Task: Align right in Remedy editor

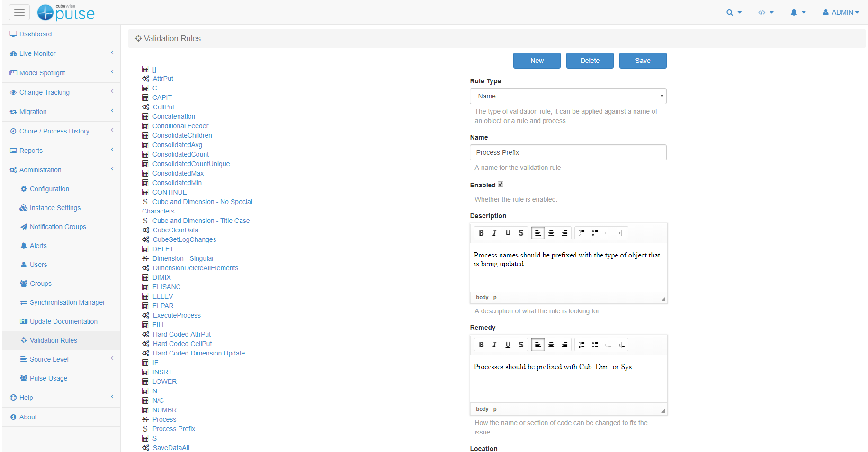Action: coord(564,345)
